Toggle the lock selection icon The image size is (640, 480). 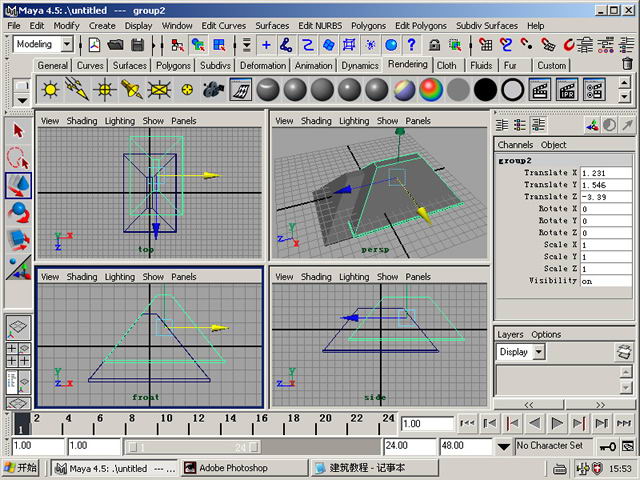pos(434,45)
